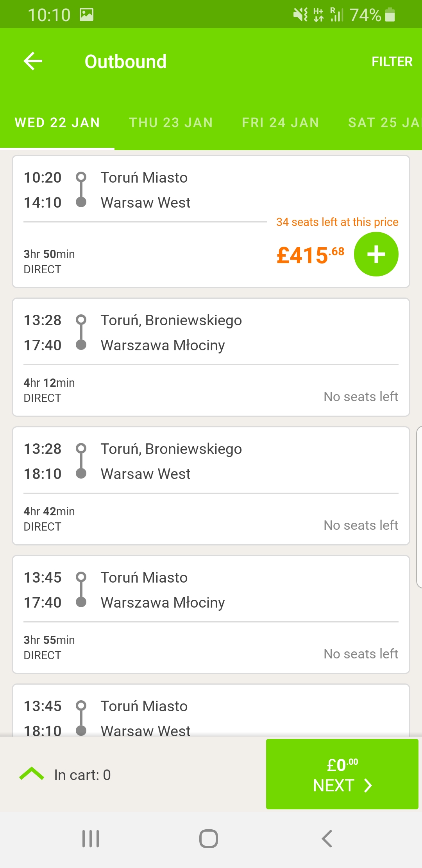Open the 13:28 to 18:10 Warsaw West trip

(211, 486)
